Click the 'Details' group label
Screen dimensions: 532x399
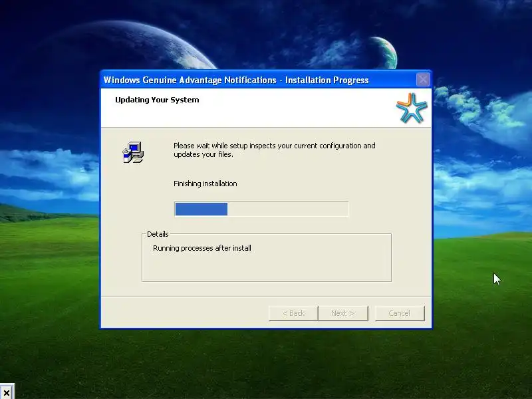(x=158, y=234)
